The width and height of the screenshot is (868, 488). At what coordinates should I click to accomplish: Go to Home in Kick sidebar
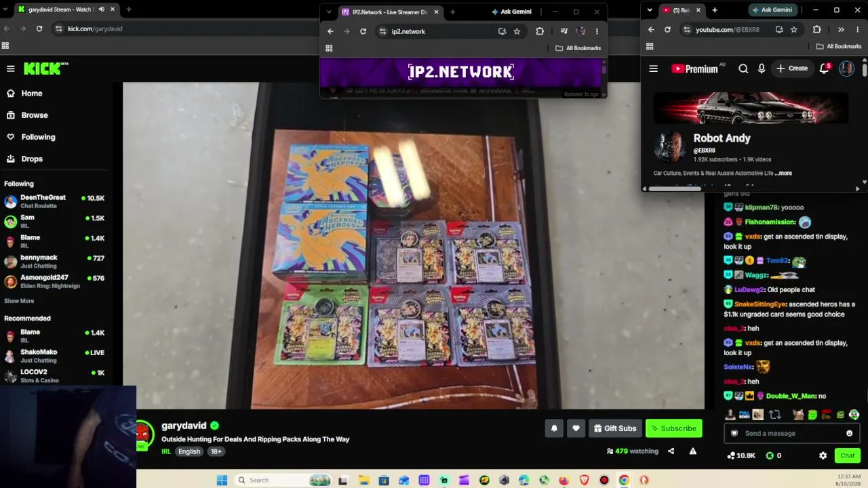(25, 94)
